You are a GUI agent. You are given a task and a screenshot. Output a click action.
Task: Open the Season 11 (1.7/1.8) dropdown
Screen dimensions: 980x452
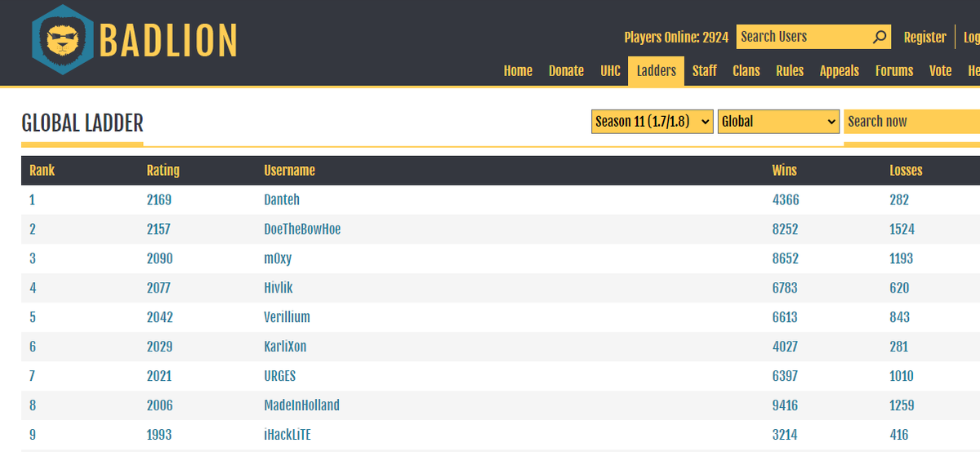[x=653, y=121]
